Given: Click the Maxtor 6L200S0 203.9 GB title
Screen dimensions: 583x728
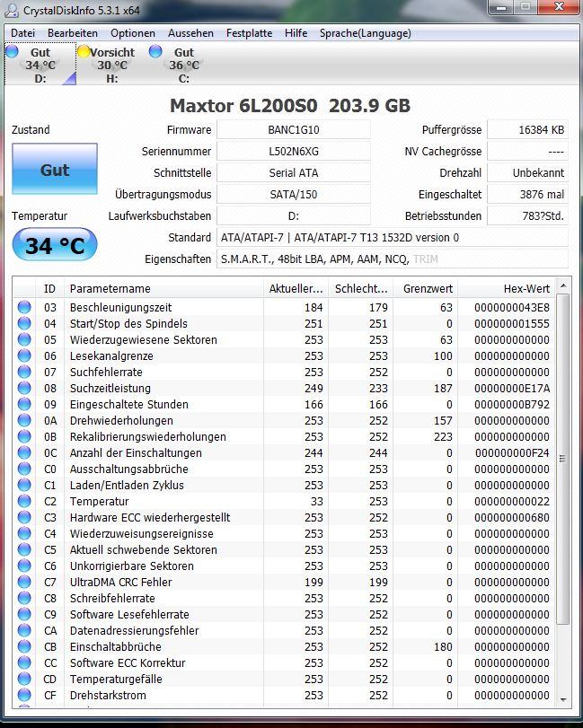Looking at the screenshot, I should 290,105.
